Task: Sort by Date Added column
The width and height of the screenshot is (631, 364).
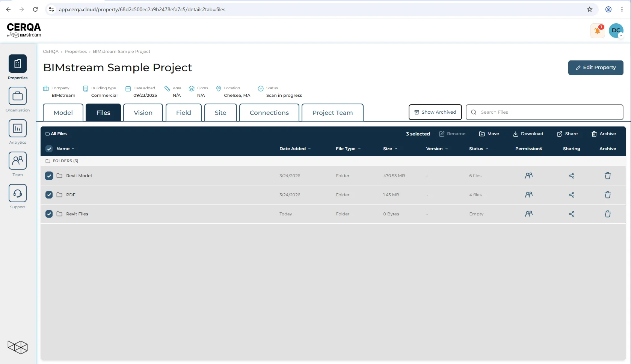Action: [x=295, y=149]
